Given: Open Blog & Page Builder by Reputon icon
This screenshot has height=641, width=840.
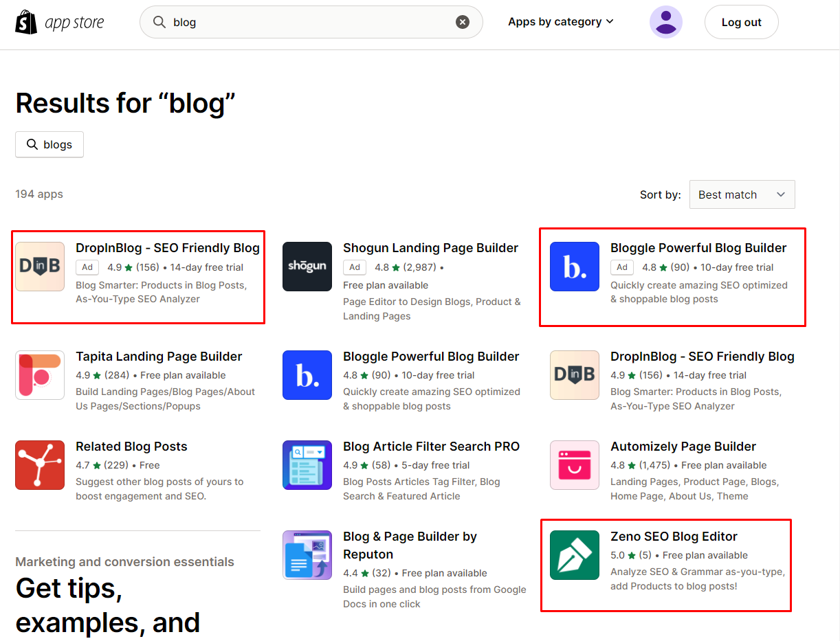Looking at the screenshot, I should tap(307, 555).
